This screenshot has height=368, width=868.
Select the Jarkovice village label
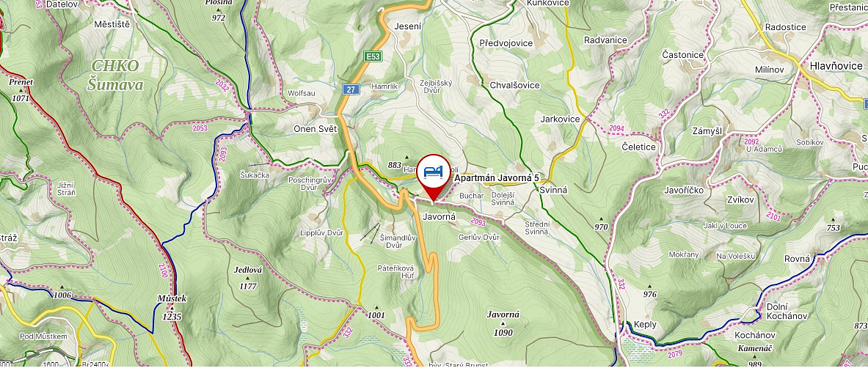pos(561,119)
